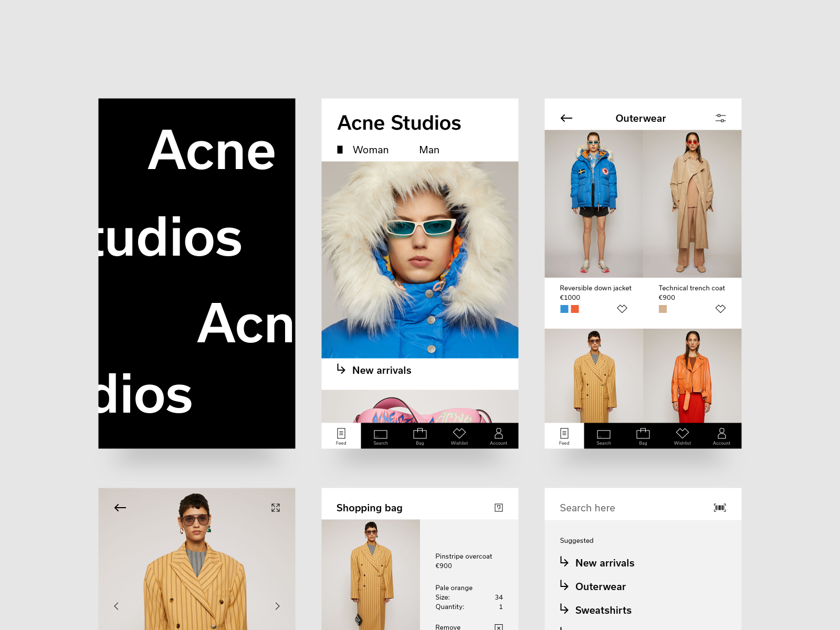Click the arrow icon beside suggested Sweatshirts
The image size is (840, 630).
tap(564, 609)
